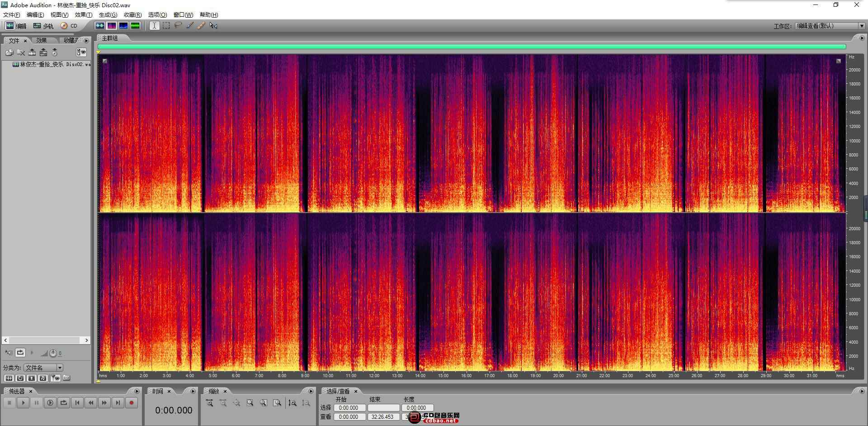The width and height of the screenshot is (868, 426).
Task: Open Files panel options arrow menu
Action: point(86,40)
